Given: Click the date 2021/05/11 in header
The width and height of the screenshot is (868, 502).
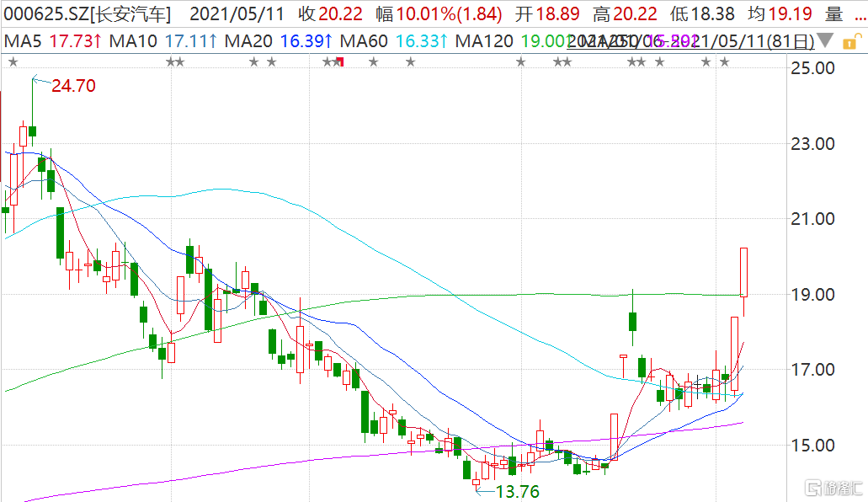Looking at the screenshot, I should tap(237, 13).
